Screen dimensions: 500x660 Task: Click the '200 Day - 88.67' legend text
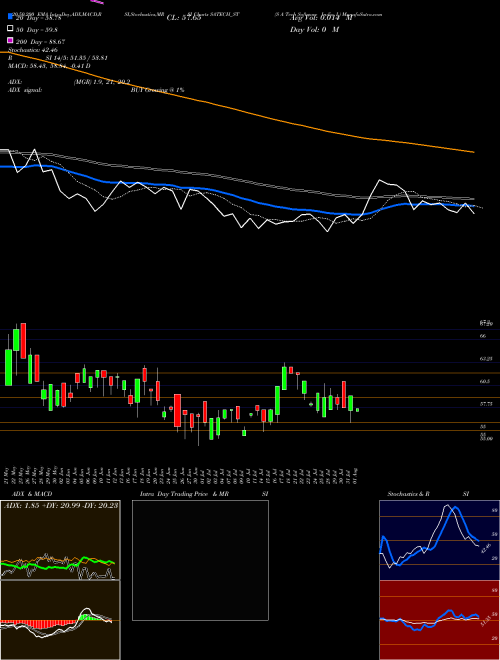[x=40, y=42]
